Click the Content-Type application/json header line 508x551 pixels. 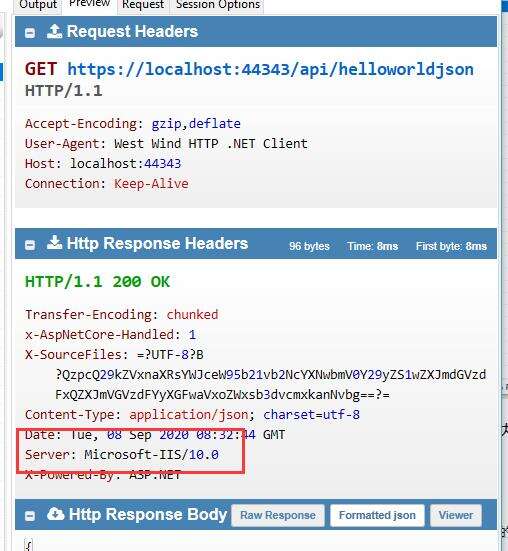click(193, 415)
